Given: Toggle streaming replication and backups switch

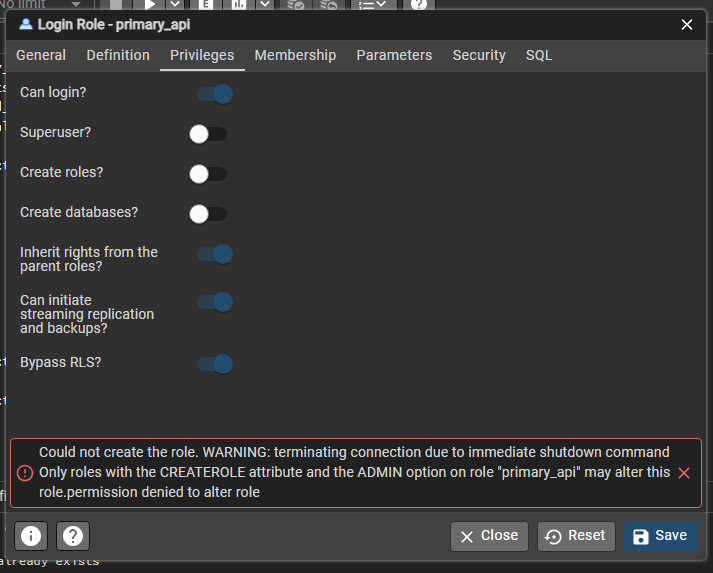Looking at the screenshot, I should pos(215,302).
